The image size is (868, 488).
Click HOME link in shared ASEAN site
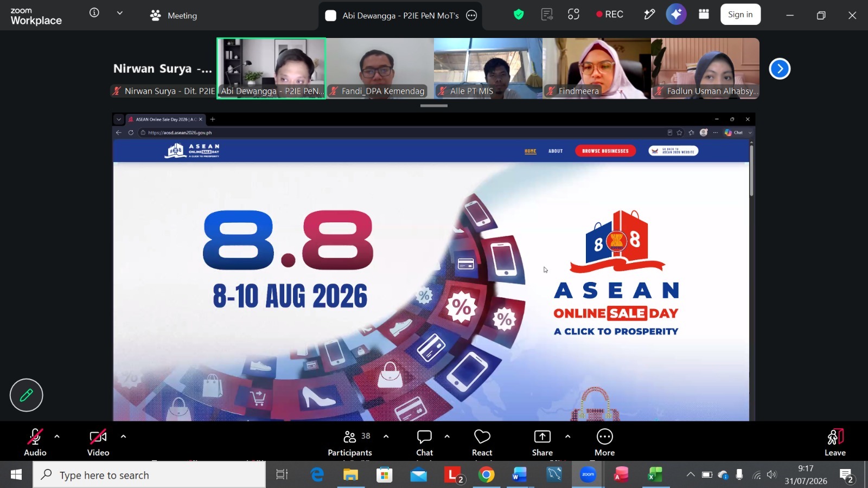tap(531, 151)
